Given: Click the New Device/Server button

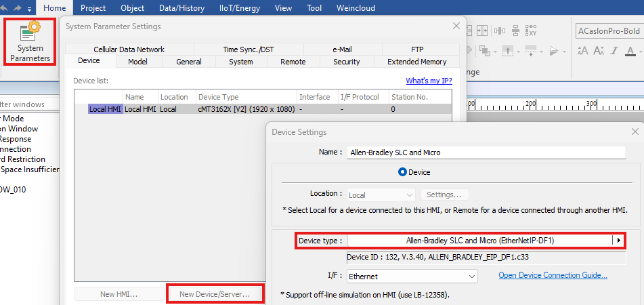Looking at the screenshot, I should pos(215,294).
